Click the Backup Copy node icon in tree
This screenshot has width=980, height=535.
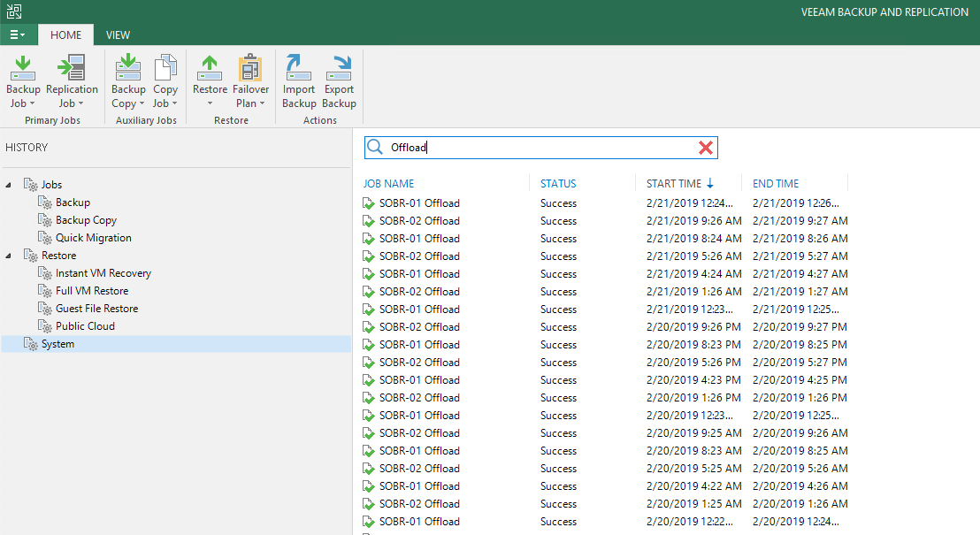click(45, 220)
